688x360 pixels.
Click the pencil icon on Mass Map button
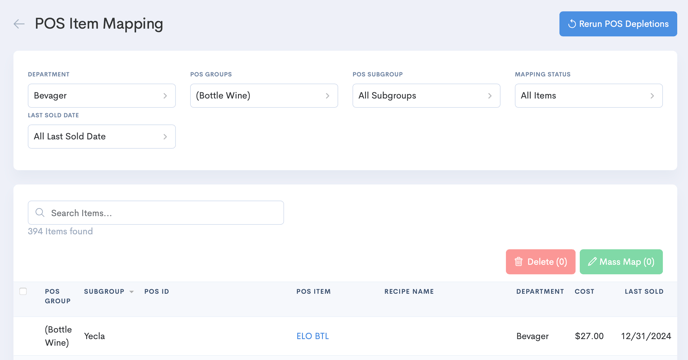[592, 262]
